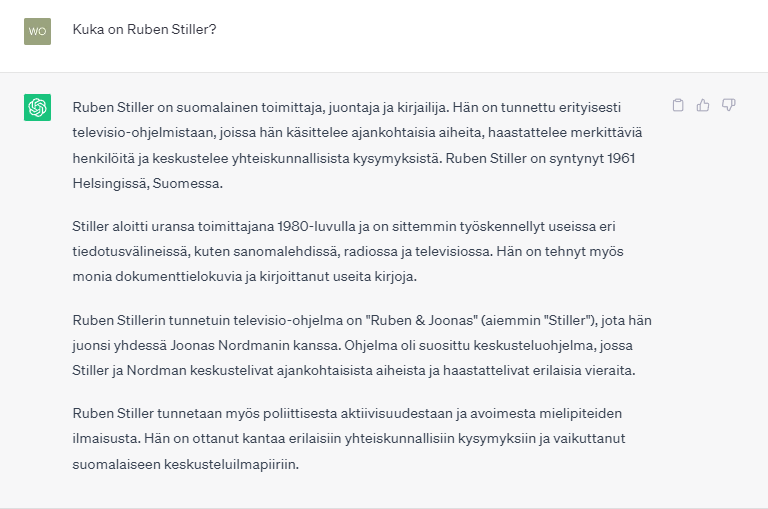This screenshot has width=768, height=509.
Task: Mark the response with thumbs down
Action: [x=729, y=105]
